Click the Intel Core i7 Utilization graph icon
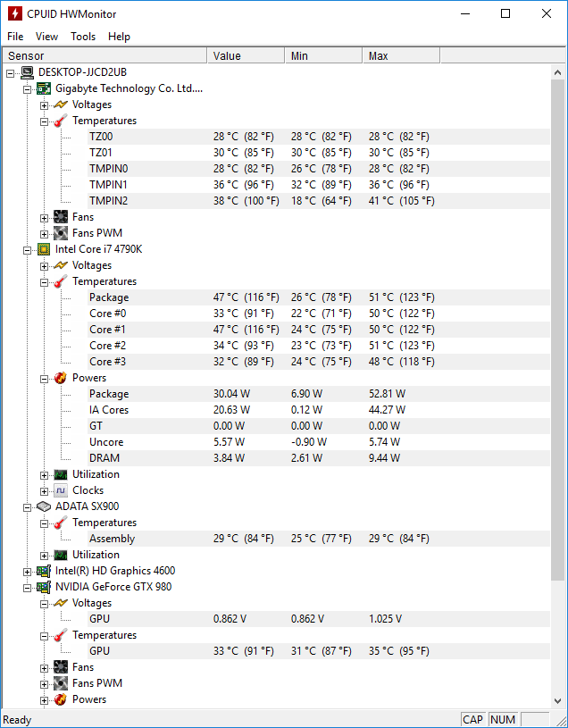The width and height of the screenshot is (568, 728). [x=61, y=474]
